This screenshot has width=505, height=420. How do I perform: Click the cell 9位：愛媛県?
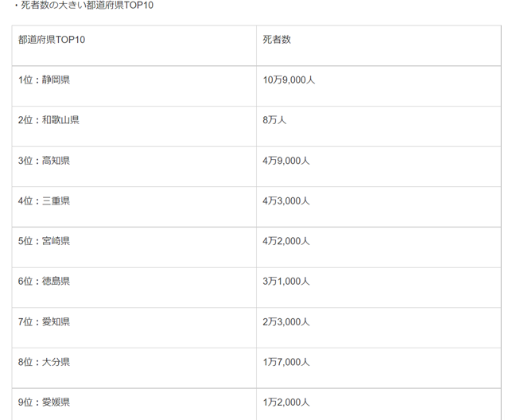point(44,402)
